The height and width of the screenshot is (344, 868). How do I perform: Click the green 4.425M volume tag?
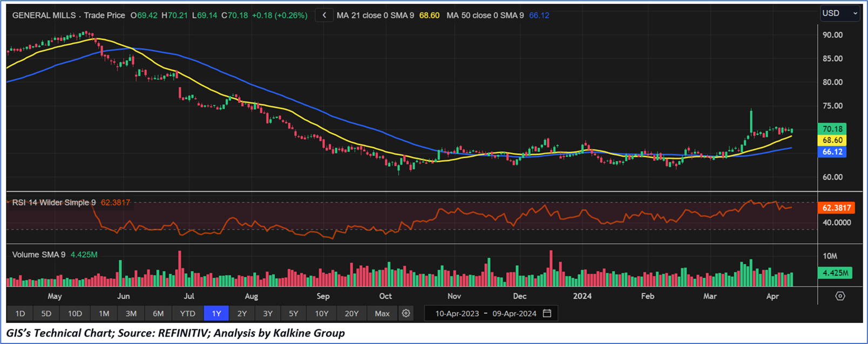click(835, 273)
